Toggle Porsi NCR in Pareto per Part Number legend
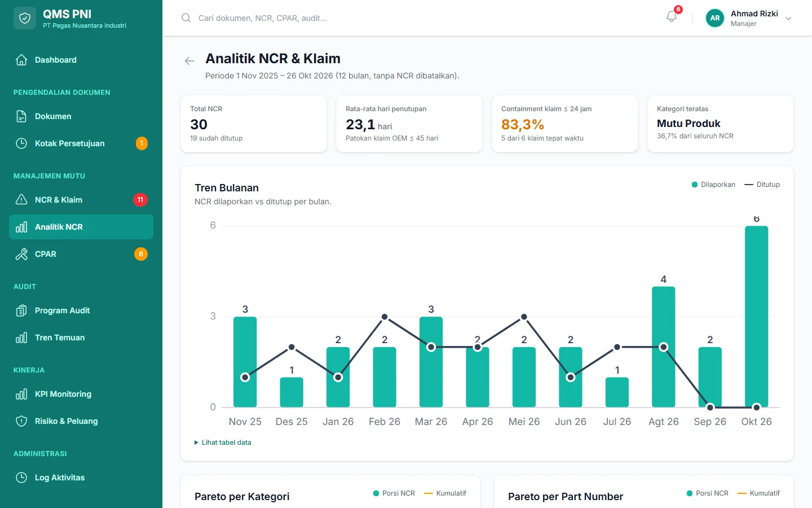 point(708,493)
